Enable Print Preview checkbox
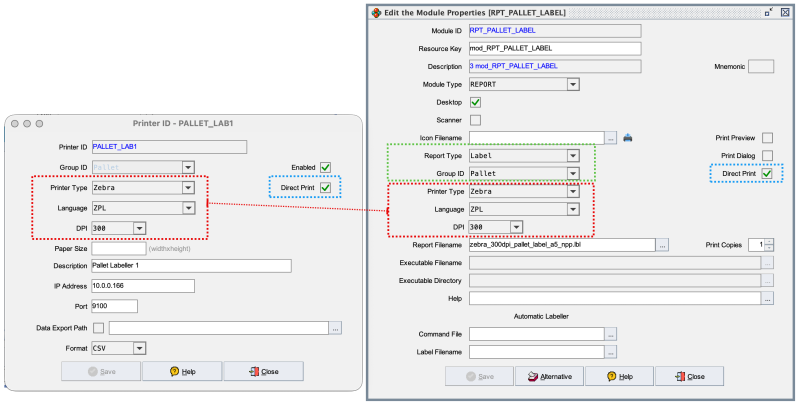Viewport: 800px width, 406px height. [x=767, y=138]
